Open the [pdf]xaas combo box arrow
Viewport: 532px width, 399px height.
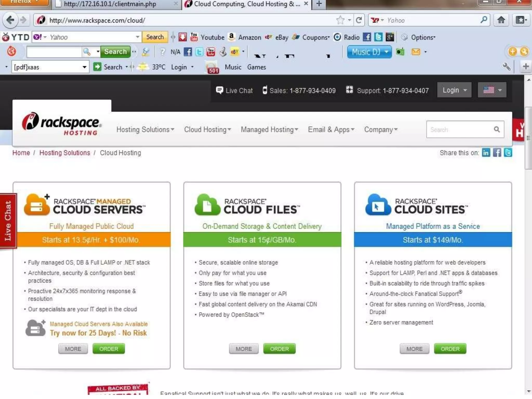(x=84, y=67)
